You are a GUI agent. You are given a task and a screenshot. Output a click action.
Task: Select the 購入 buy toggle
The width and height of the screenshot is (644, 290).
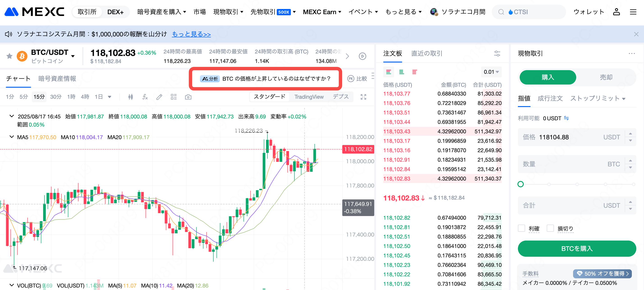pyautogui.click(x=548, y=77)
